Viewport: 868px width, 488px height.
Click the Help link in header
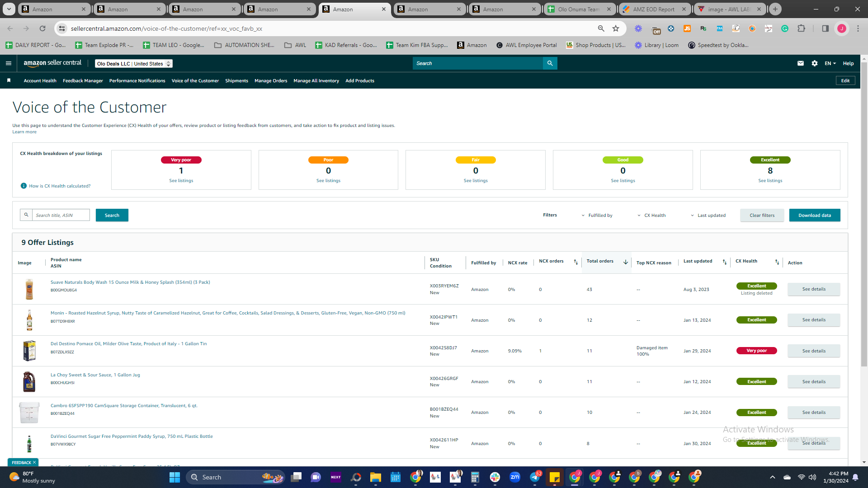pyautogui.click(x=848, y=63)
